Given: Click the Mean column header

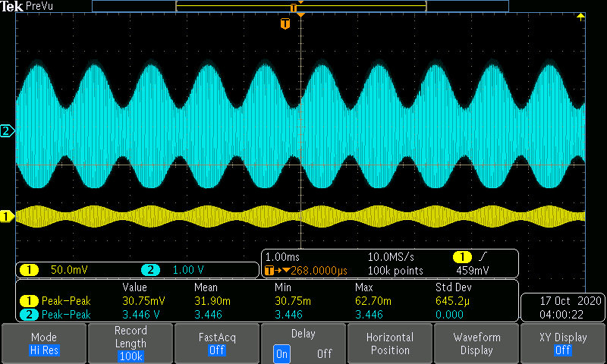Looking at the screenshot, I should click(206, 287).
